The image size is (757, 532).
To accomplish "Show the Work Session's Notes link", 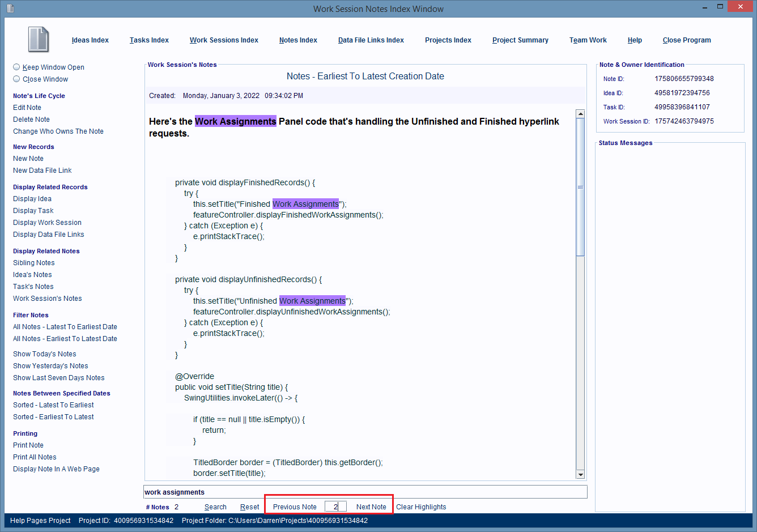I will 48,299.
